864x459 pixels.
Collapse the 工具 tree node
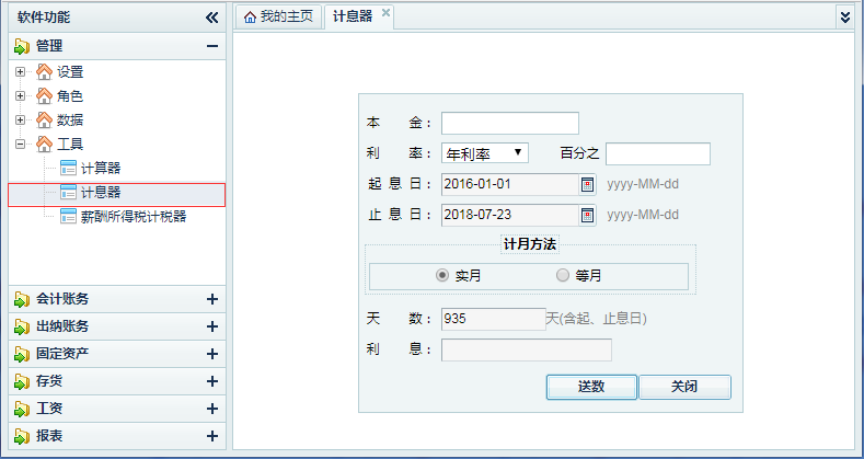(x=21, y=144)
